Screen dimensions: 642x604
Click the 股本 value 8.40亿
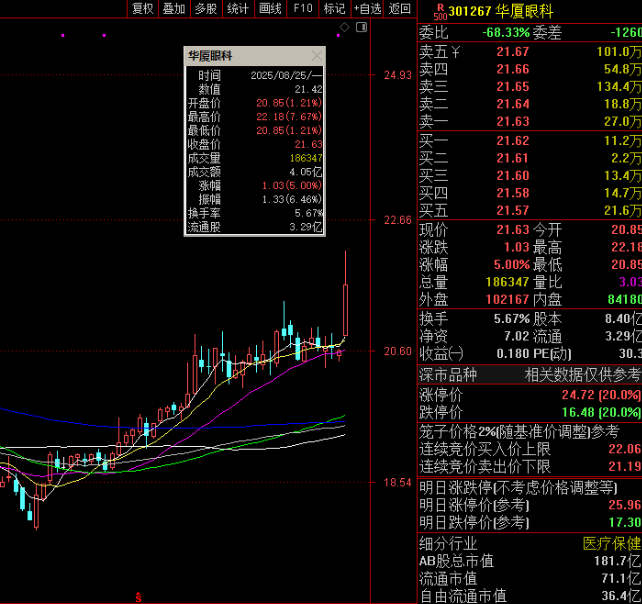coord(623,319)
